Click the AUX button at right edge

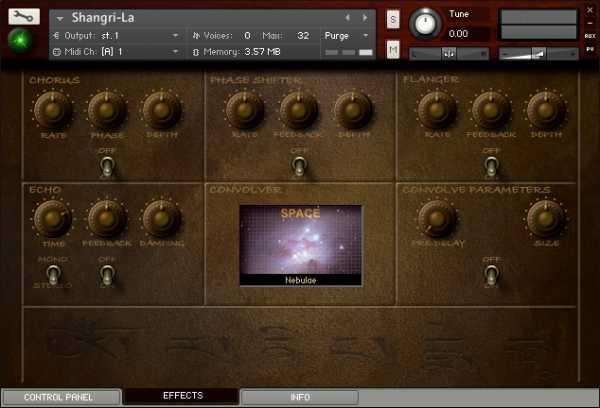point(590,36)
